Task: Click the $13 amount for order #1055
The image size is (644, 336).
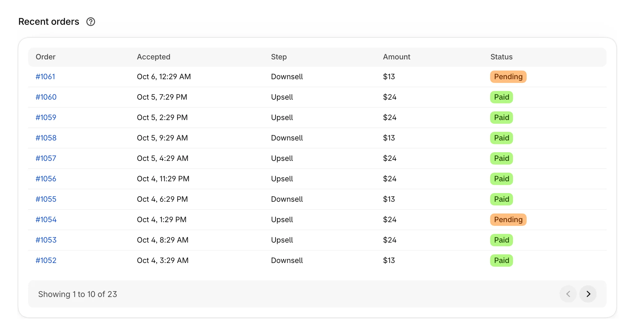Action: pos(389,199)
